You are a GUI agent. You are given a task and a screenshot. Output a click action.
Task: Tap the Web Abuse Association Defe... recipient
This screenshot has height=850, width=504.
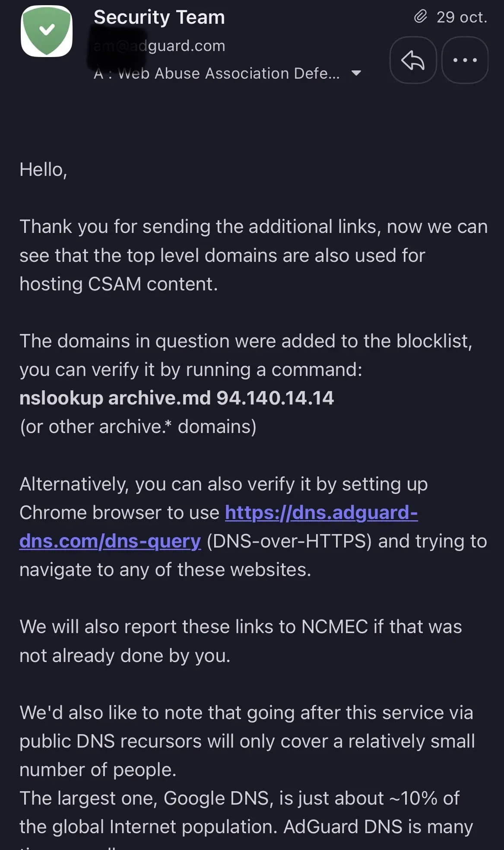(x=217, y=73)
